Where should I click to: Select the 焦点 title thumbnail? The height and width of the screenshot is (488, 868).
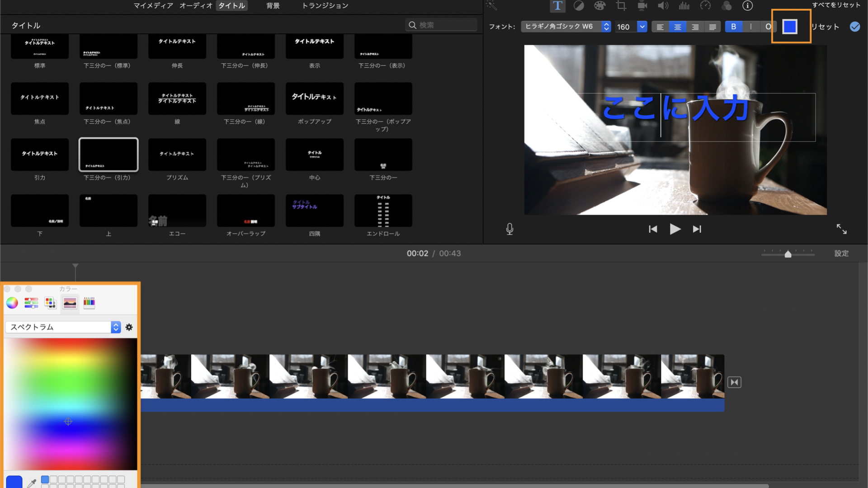(x=40, y=99)
